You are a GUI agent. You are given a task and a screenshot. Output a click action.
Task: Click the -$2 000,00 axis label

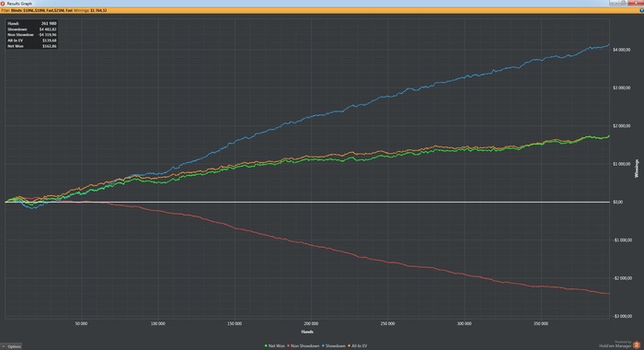pyautogui.click(x=622, y=278)
